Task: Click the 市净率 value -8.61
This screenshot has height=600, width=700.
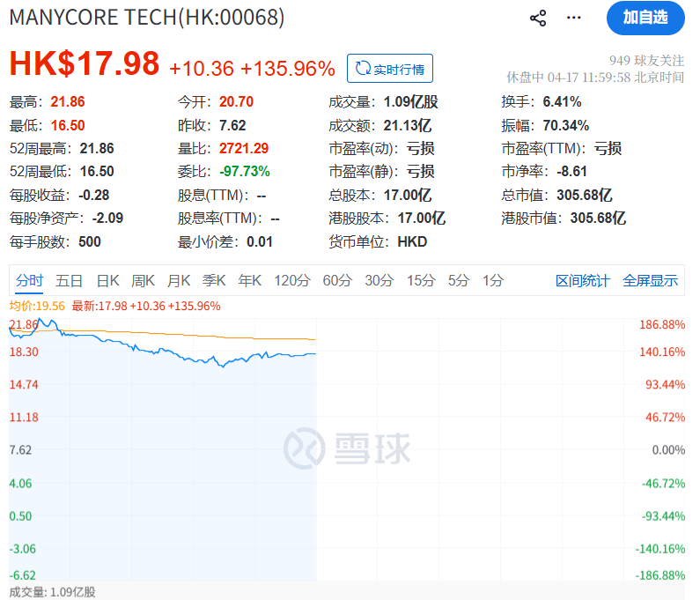Action: click(571, 172)
